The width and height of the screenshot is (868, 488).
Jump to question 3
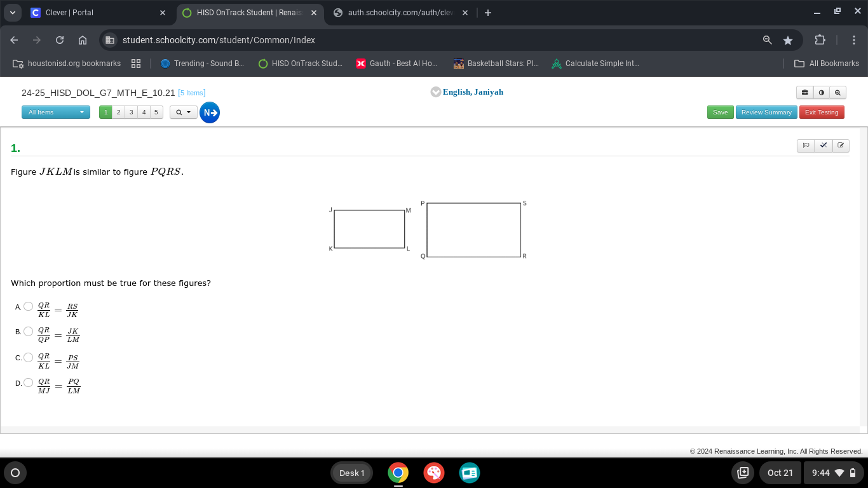tap(131, 112)
